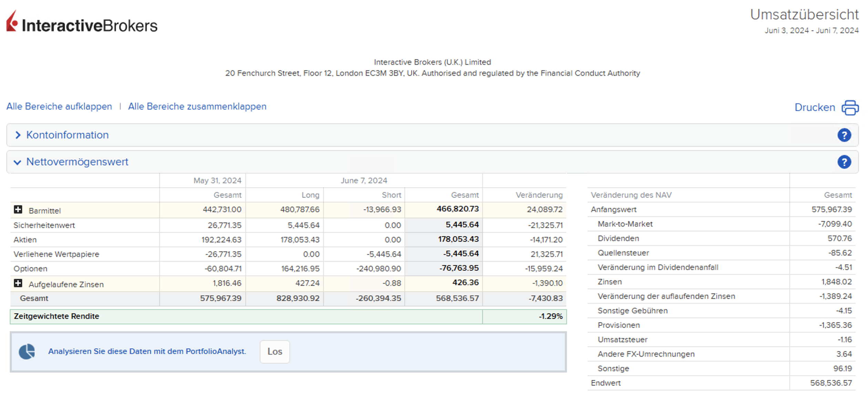Click the Veränderung column header

point(539,195)
